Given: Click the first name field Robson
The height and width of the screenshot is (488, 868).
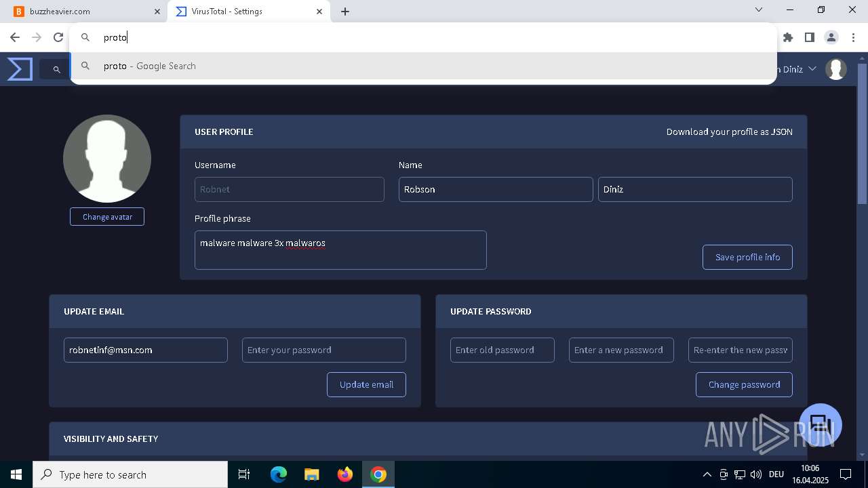Looking at the screenshot, I should tap(496, 189).
